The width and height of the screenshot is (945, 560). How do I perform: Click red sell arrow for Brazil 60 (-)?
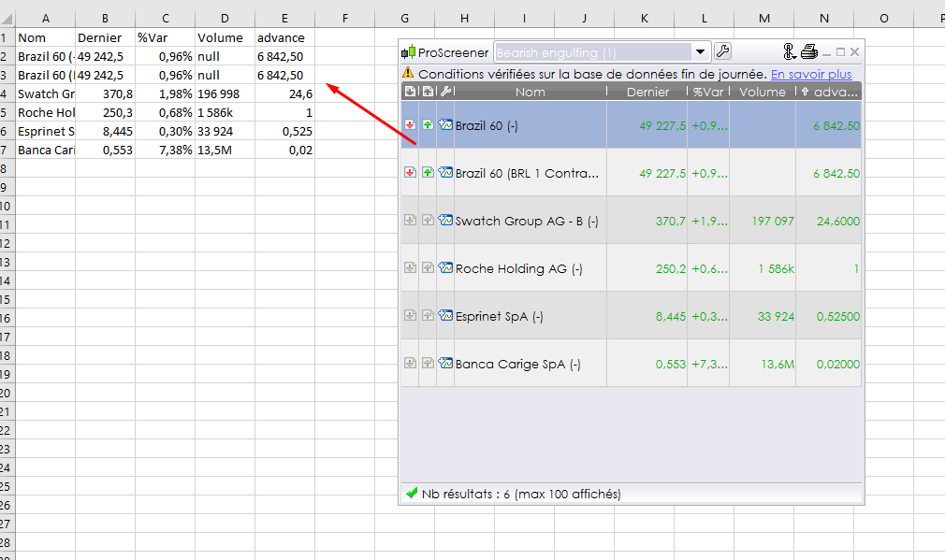[x=410, y=124]
